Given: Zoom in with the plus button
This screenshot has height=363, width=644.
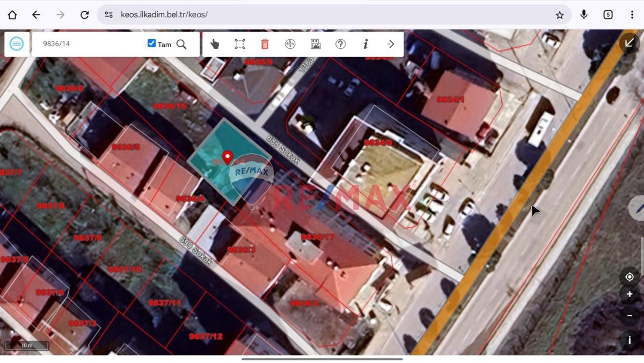Looking at the screenshot, I should coord(630,294).
